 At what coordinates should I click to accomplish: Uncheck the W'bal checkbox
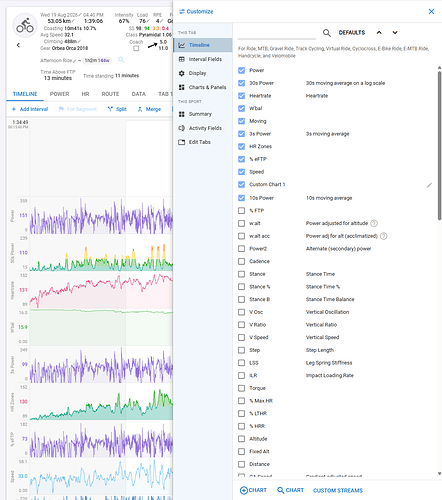[242, 108]
